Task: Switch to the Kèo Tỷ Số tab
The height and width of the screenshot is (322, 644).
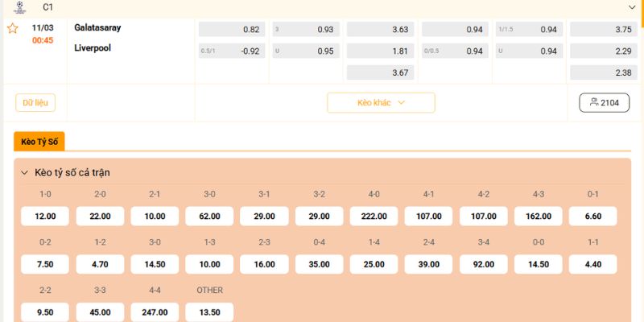Action: point(39,142)
